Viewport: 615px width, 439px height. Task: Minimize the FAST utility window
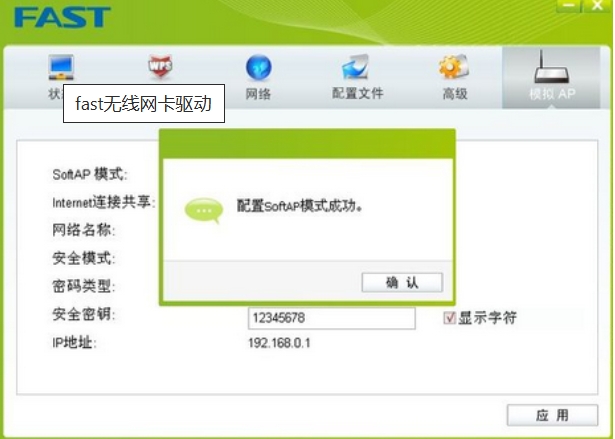tap(568, 5)
